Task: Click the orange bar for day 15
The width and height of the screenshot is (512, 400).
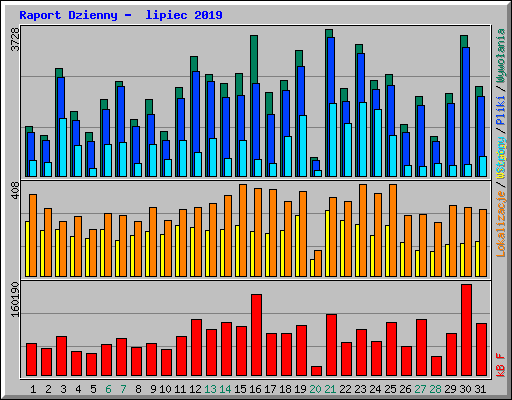Action: 243,230
